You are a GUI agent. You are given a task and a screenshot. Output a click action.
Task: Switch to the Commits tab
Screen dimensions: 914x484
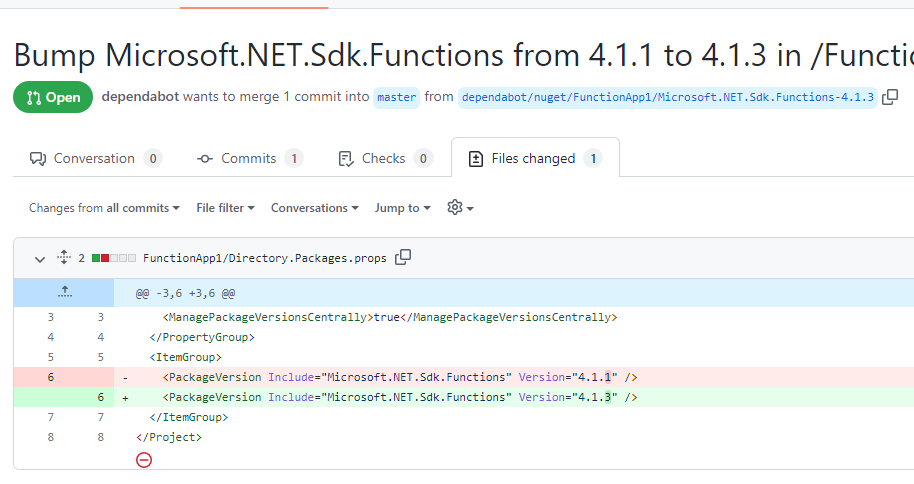click(250, 159)
